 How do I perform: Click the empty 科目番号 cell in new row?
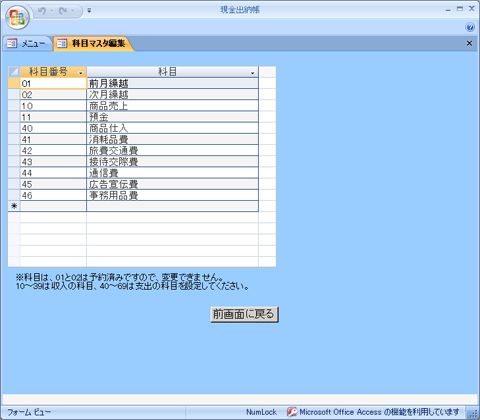53,206
